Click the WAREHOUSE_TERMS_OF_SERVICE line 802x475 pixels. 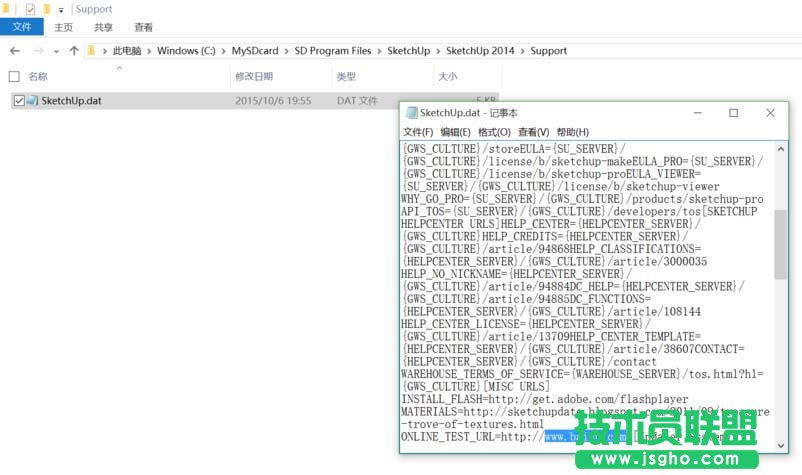click(582, 374)
